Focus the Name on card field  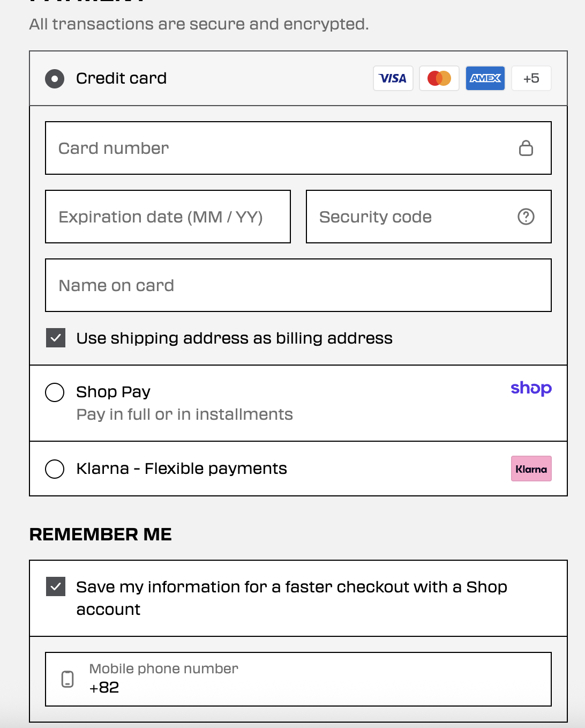click(x=298, y=285)
